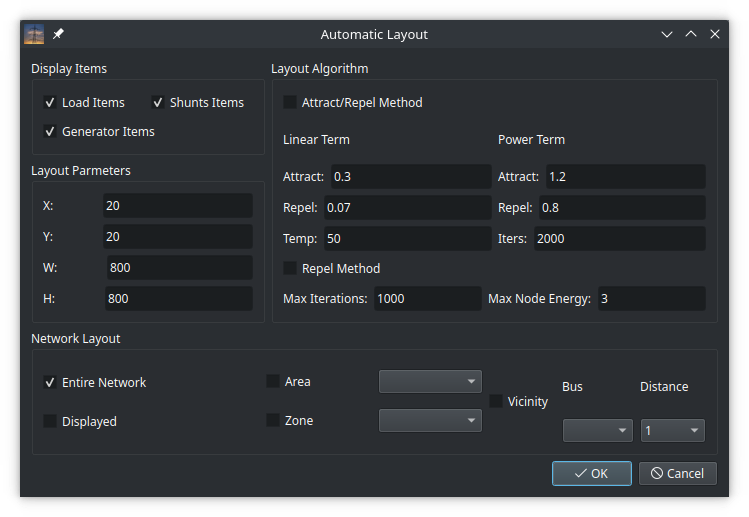Edit the Max Iterations field
This screenshot has height=517, width=749.
pos(428,299)
